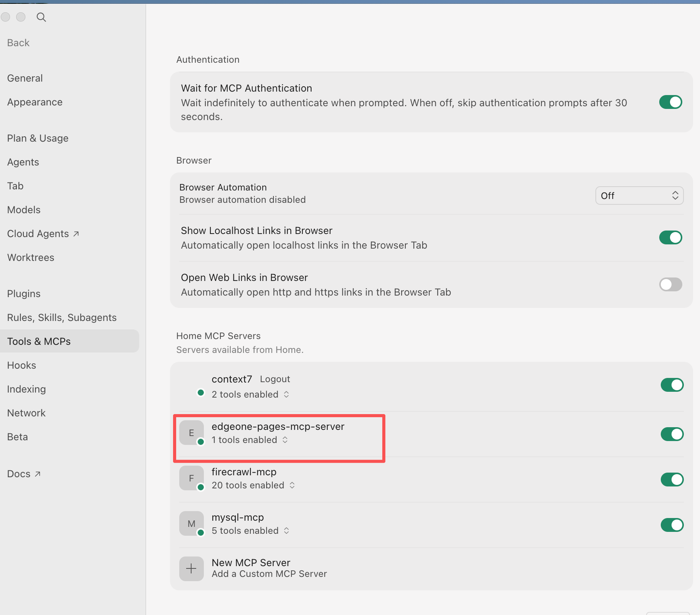Select Tools & MCPs in sidebar
The image size is (700, 615).
click(x=70, y=341)
